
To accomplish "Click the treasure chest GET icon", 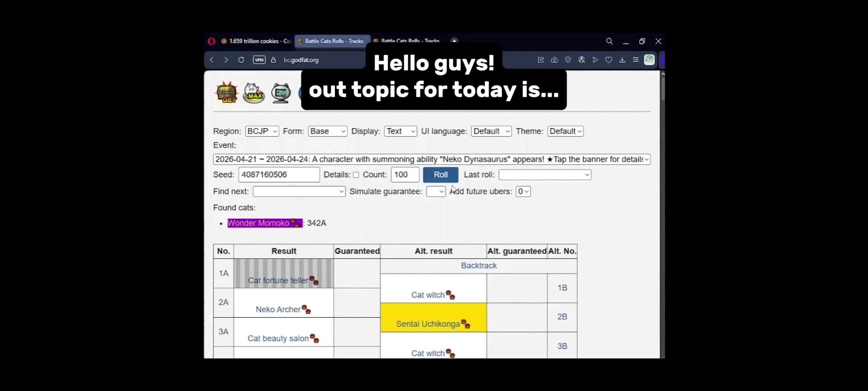I will coord(227,92).
